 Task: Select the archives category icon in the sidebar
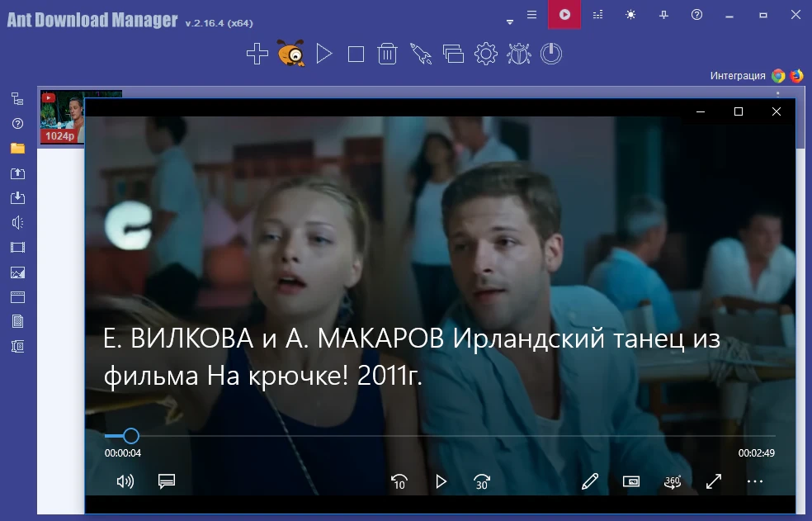pyautogui.click(x=17, y=346)
